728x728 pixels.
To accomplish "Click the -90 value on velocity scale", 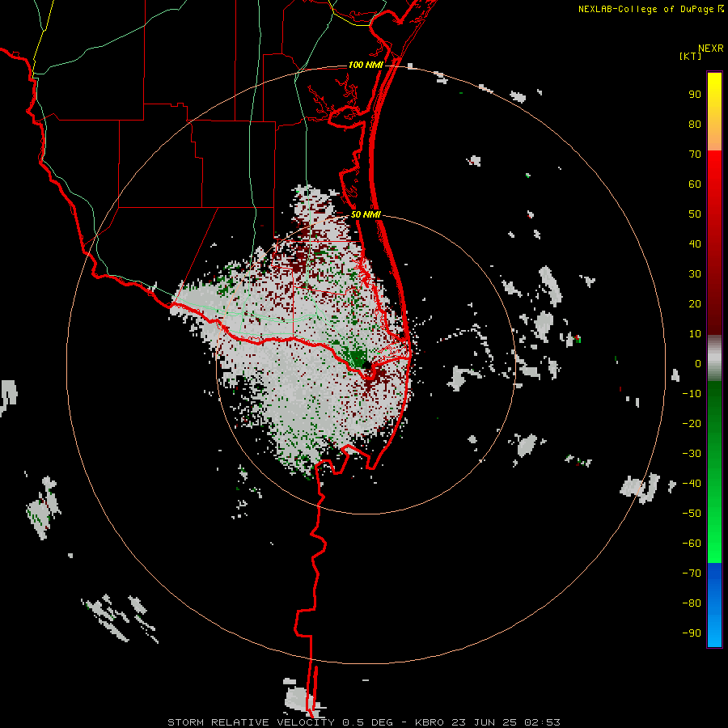I will click(x=692, y=633).
